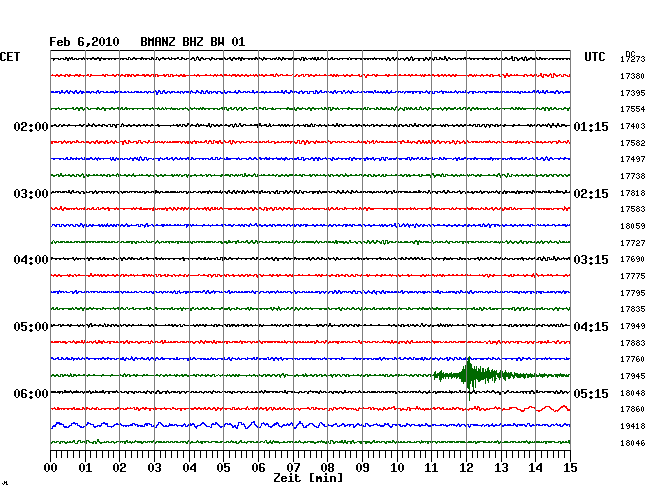Click minute label '06' on the time axis
This screenshot has width=650, height=494.
(258, 468)
